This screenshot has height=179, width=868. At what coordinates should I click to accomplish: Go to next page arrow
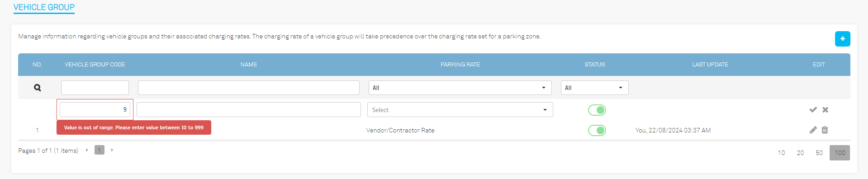click(112, 150)
